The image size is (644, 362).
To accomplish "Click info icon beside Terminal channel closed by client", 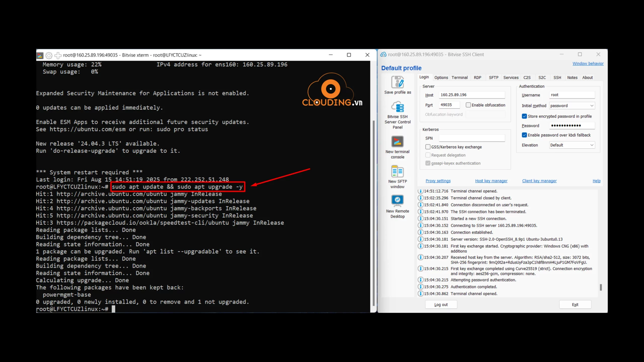I will 420,198.
